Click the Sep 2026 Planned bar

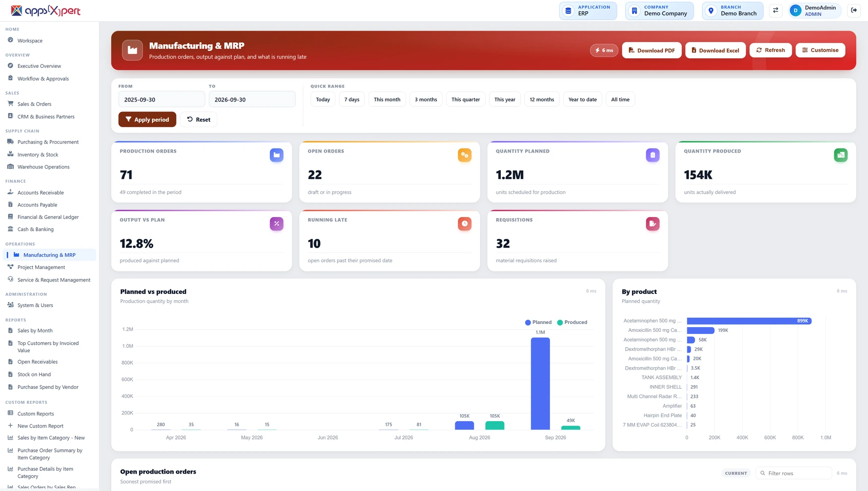[x=540, y=383]
